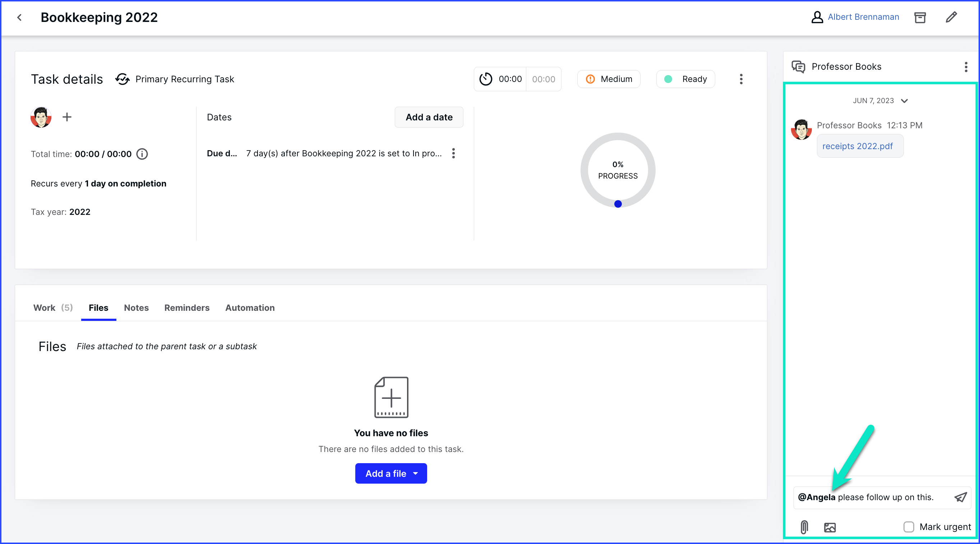The image size is (980, 544).
Task: Open Albert Brennaman client profile link
Action: pyautogui.click(x=863, y=17)
